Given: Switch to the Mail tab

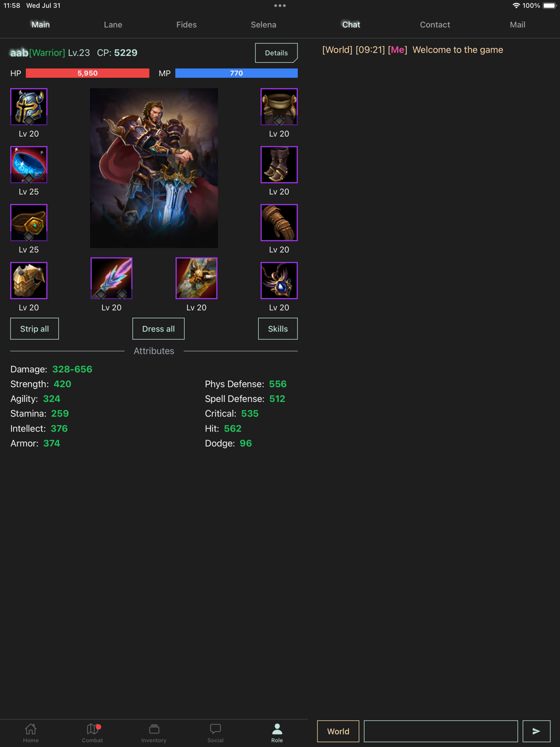Looking at the screenshot, I should click(517, 25).
